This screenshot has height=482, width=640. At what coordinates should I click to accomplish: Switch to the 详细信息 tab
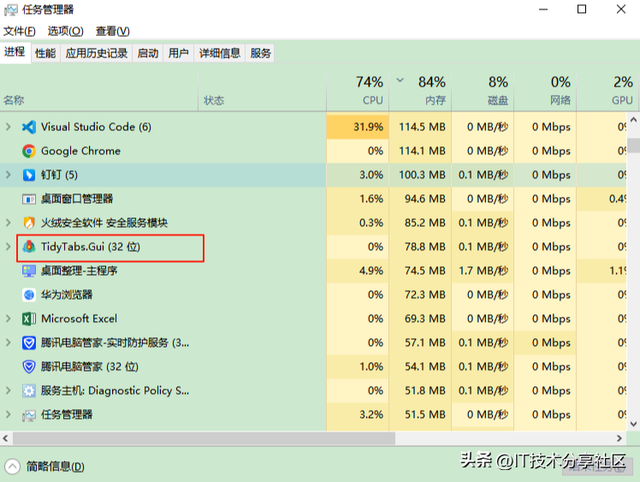coord(220,53)
